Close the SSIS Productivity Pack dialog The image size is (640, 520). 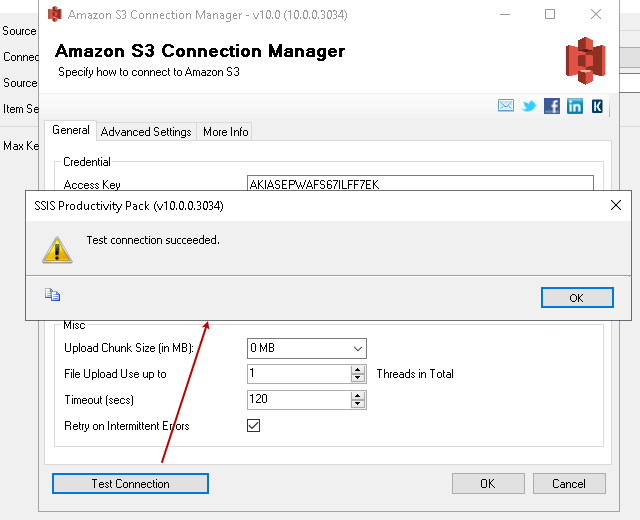point(616,205)
